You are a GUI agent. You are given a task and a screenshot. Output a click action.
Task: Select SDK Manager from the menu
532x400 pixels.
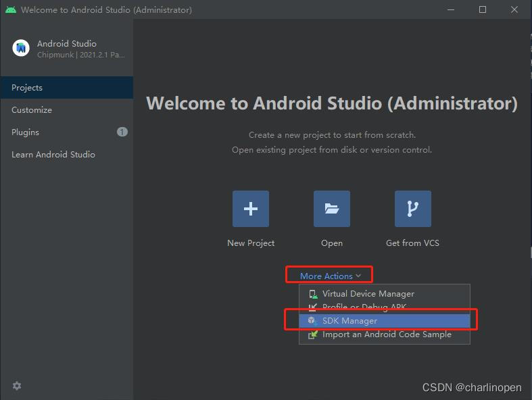[349, 321]
